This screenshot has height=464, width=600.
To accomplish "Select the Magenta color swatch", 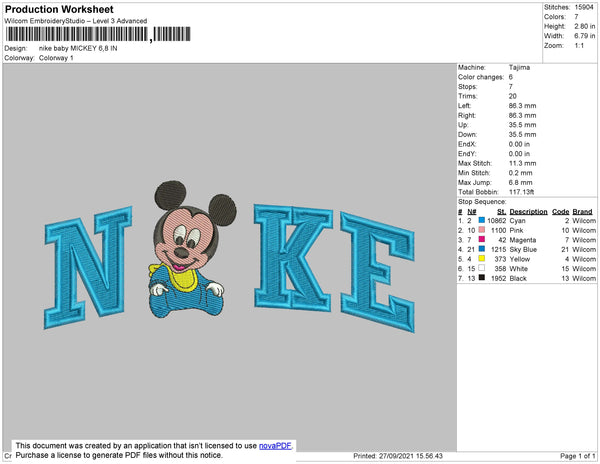I will click(x=481, y=239).
